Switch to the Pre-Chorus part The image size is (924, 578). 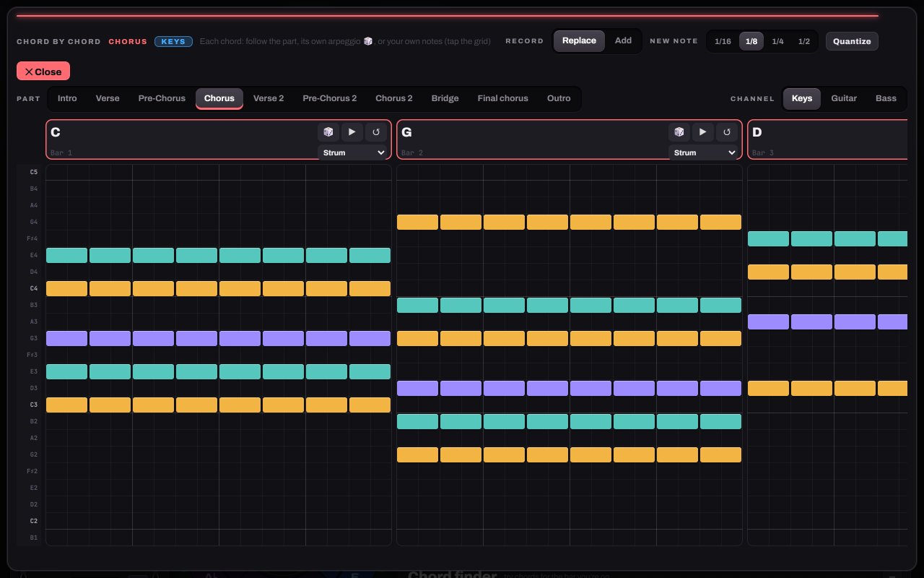162,98
